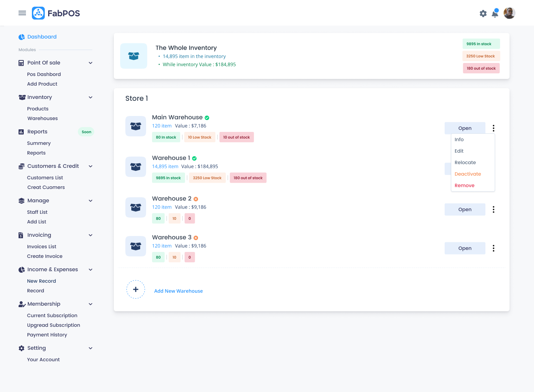Collapse the Invoicing section chevron
This screenshot has height=392, width=534.
(90, 235)
